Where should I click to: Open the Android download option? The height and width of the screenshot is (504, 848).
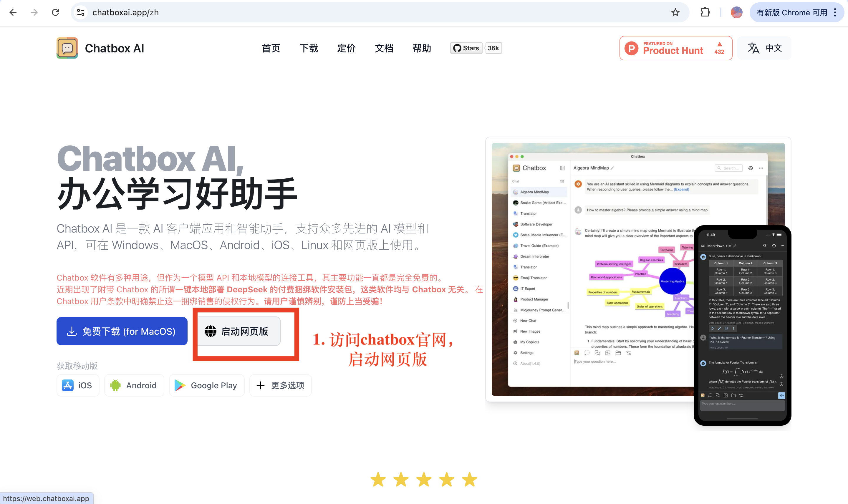(134, 385)
